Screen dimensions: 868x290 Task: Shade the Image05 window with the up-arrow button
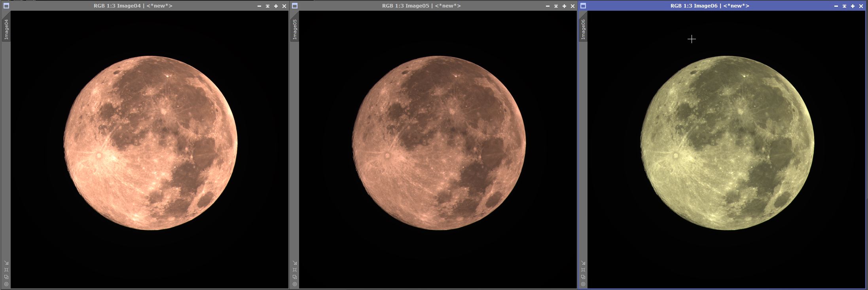tap(556, 6)
